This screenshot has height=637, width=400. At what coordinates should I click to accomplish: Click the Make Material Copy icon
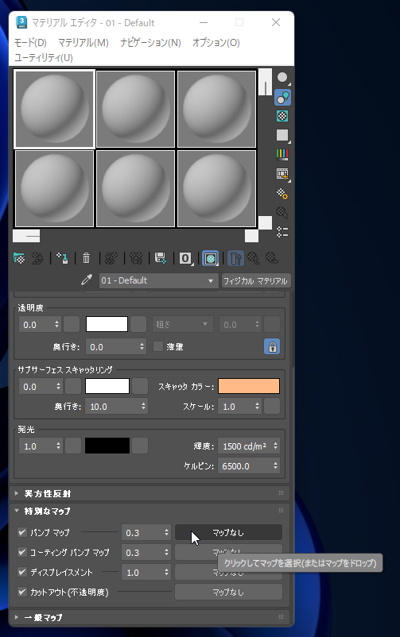pyautogui.click(x=111, y=258)
